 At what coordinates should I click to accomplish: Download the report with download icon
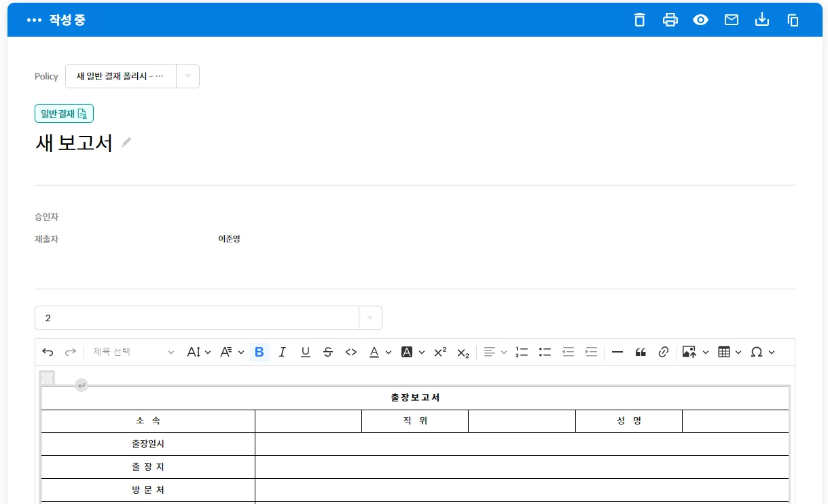coord(762,20)
